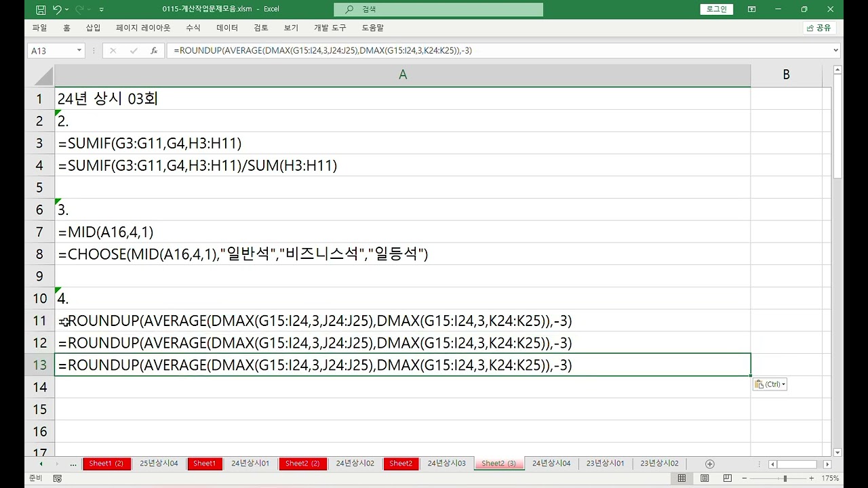Switch to the 24년상시03 sheet tab
The image size is (868, 488).
[x=446, y=464]
